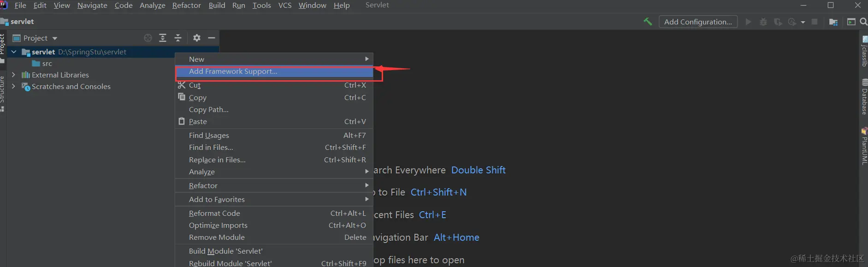The width and height of the screenshot is (868, 267).
Task: Select the src folder in project tree
Action: (47, 63)
